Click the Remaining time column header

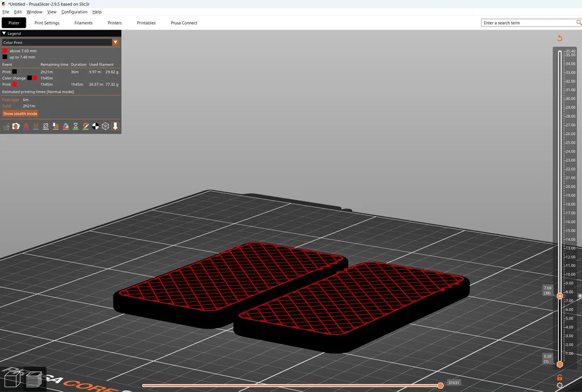54,65
